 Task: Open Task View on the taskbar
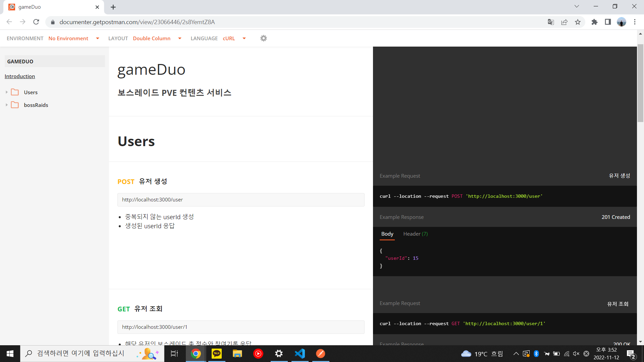[x=174, y=354]
